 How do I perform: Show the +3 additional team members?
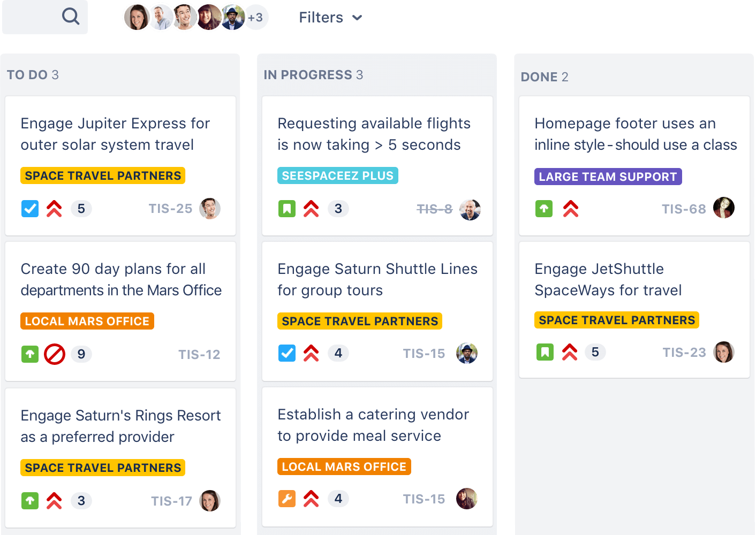tap(255, 18)
